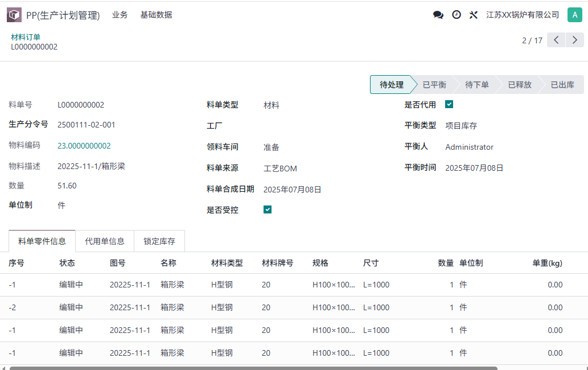
Task: Open company switcher 江苏XX锅炉有限公司
Action: (523, 15)
